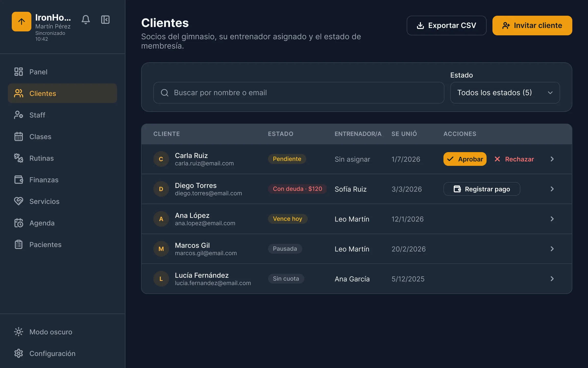Click the Servicios heart-handshake icon
This screenshot has width=588, height=368.
(19, 201)
